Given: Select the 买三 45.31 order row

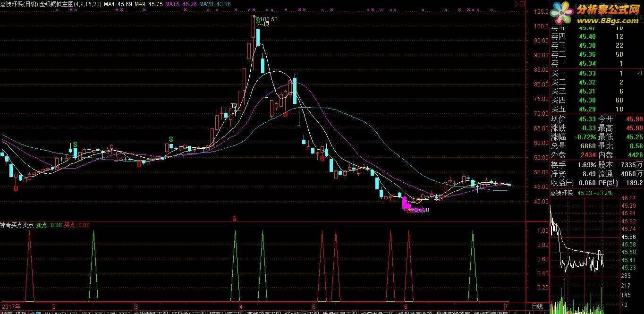Looking at the screenshot, I should pos(597,91).
